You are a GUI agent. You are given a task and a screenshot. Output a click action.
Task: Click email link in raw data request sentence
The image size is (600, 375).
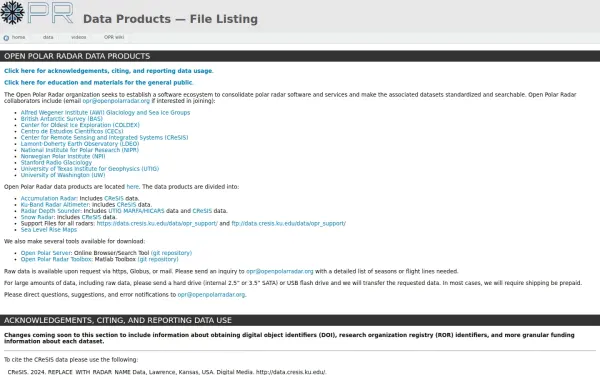coord(280,271)
